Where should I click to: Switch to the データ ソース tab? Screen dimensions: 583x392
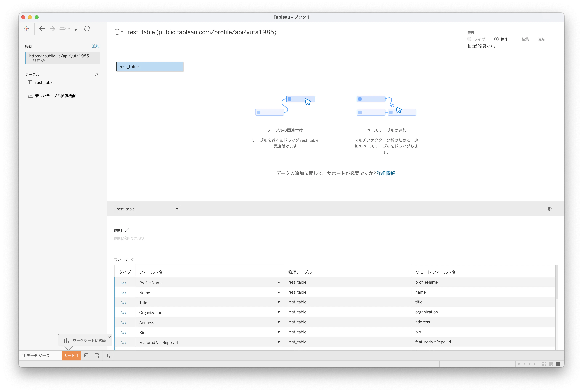[36, 355]
